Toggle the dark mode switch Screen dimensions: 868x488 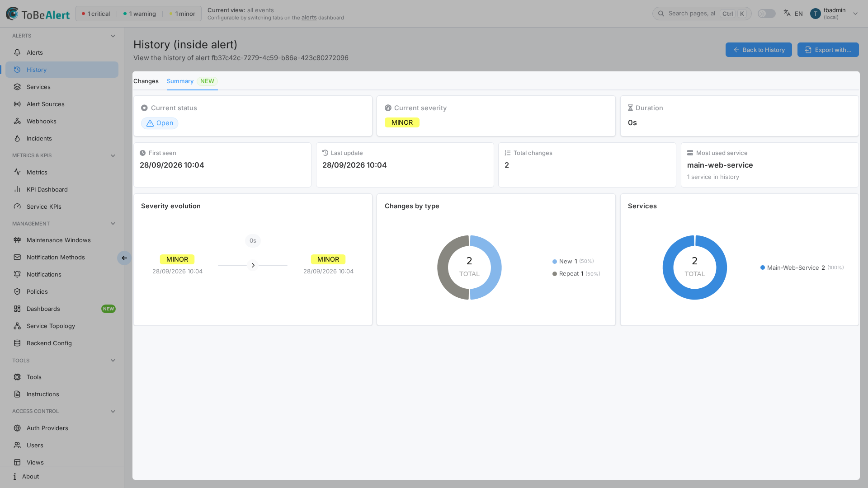pos(766,14)
